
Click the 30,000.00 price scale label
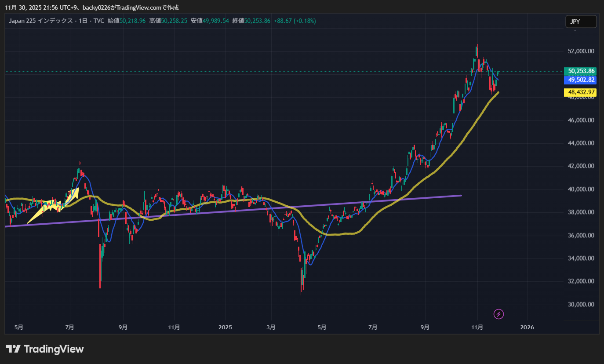(581, 304)
